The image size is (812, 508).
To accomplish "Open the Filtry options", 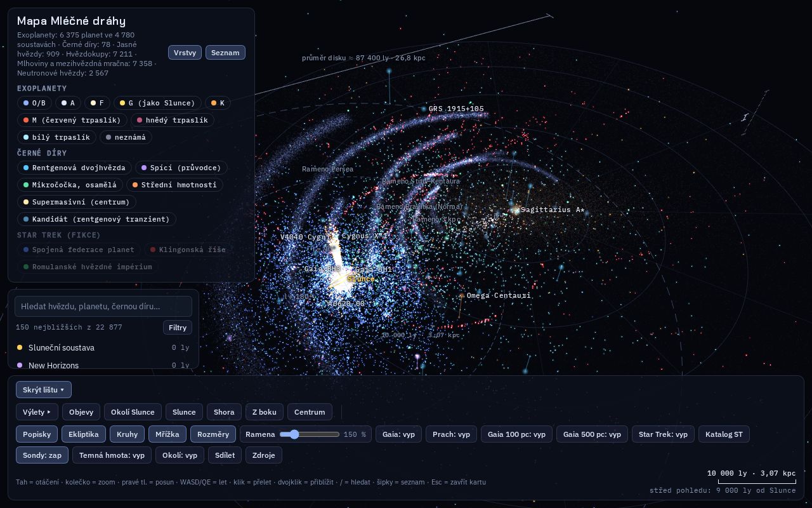I will pos(178,328).
